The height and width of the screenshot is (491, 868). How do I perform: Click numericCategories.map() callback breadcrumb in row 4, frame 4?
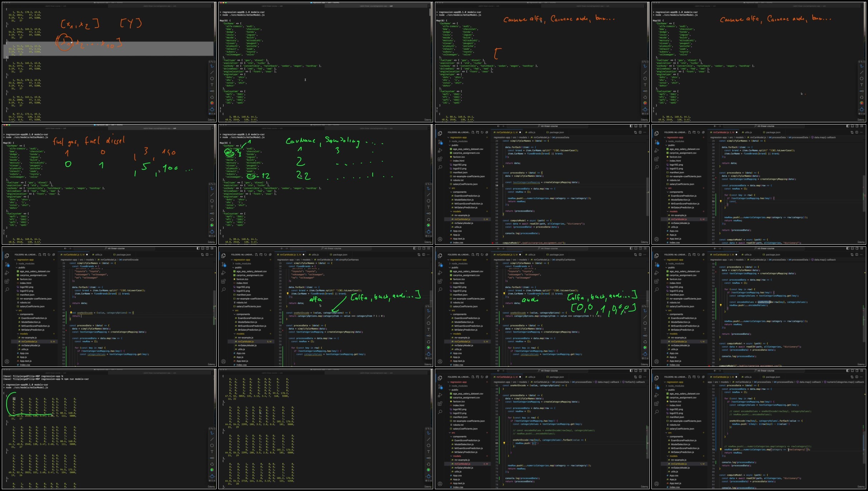(844, 382)
